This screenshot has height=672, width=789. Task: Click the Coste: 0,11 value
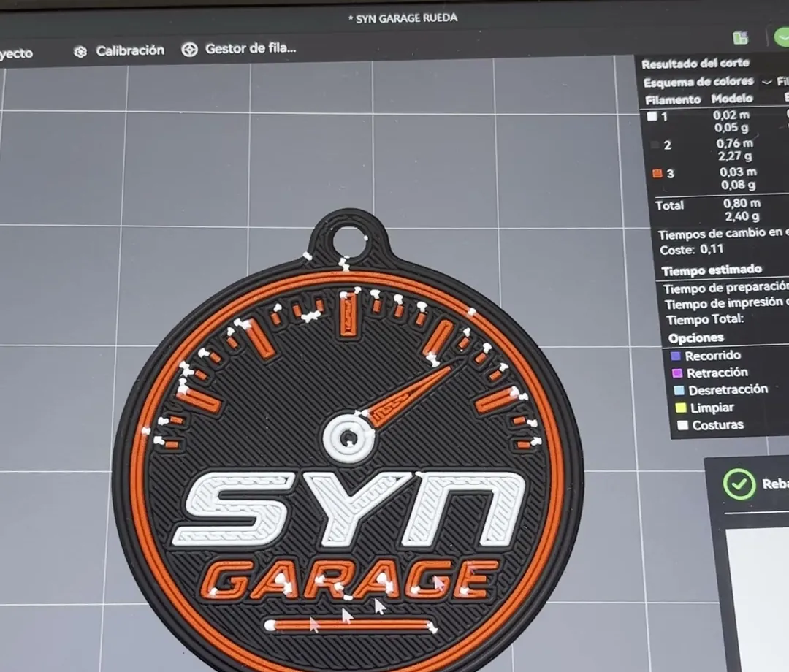pyautogui.click(x=692, y=250)
